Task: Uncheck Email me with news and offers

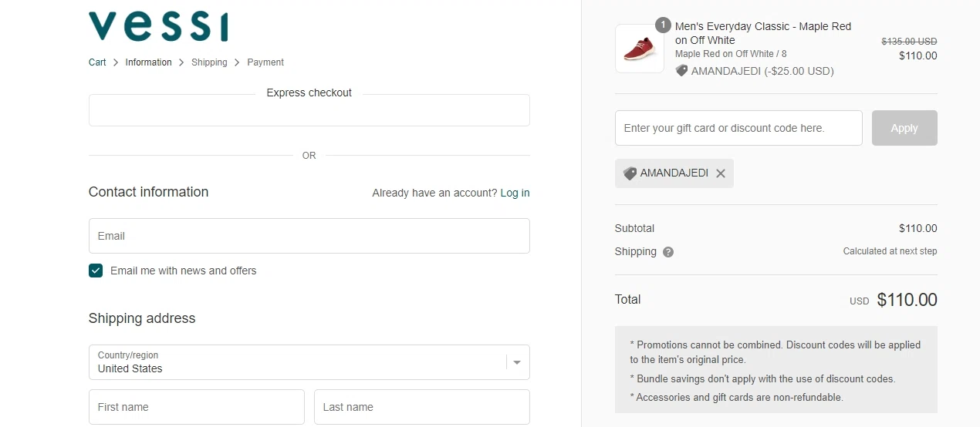Action: 96,271
